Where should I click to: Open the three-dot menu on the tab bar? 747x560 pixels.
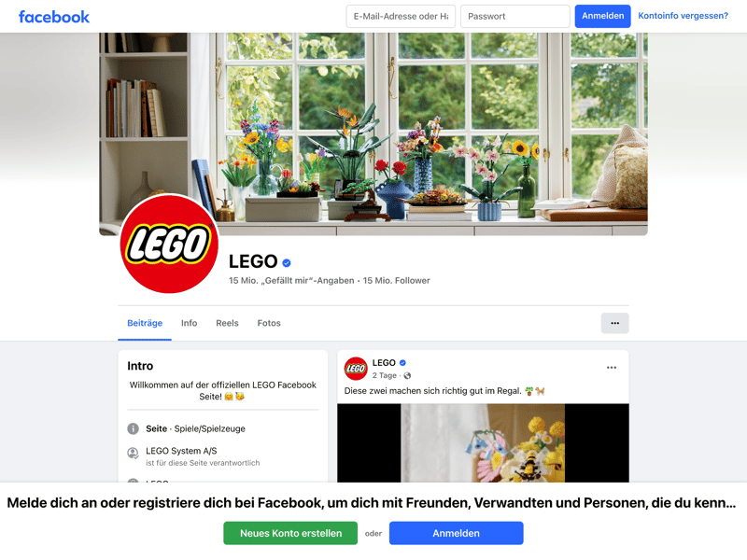point(614,323)
